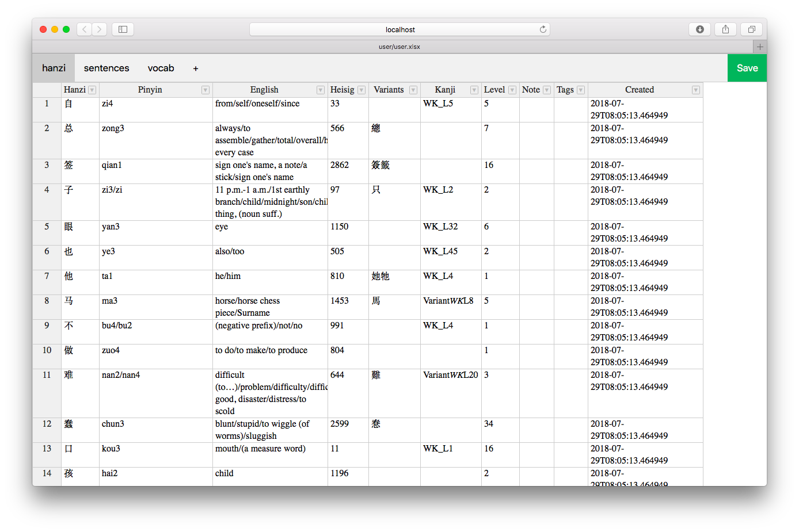799x532 pixels.
Task: Open the English column filter dropdown
Action: point(321,90)
